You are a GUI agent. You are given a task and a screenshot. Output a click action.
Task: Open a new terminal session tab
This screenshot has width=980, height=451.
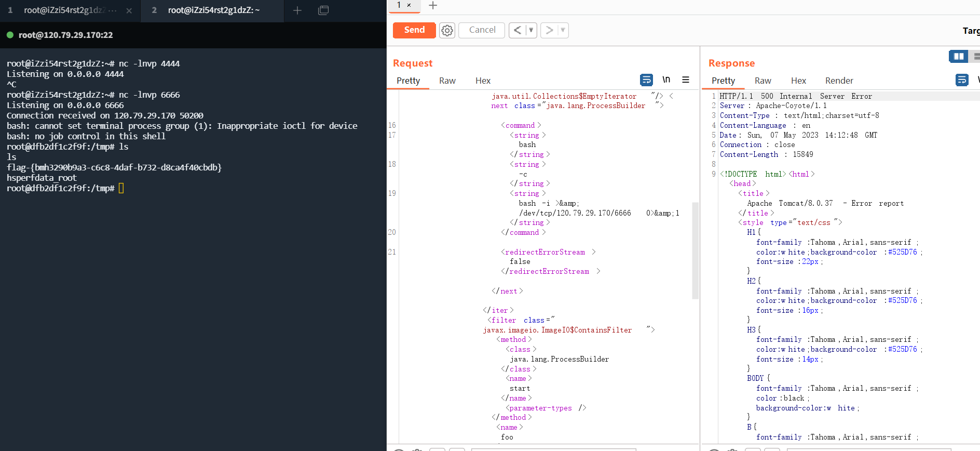pos(297,10)
